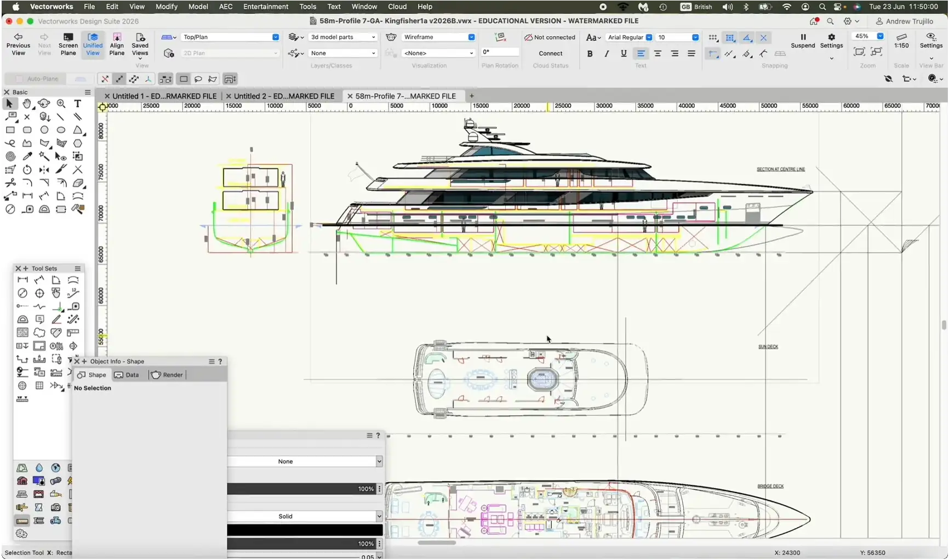Select the Line tool in Basic palette

(61, 117)
